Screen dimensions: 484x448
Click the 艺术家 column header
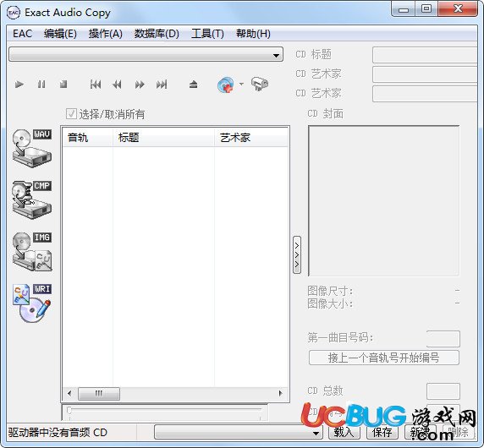point(251,137)
